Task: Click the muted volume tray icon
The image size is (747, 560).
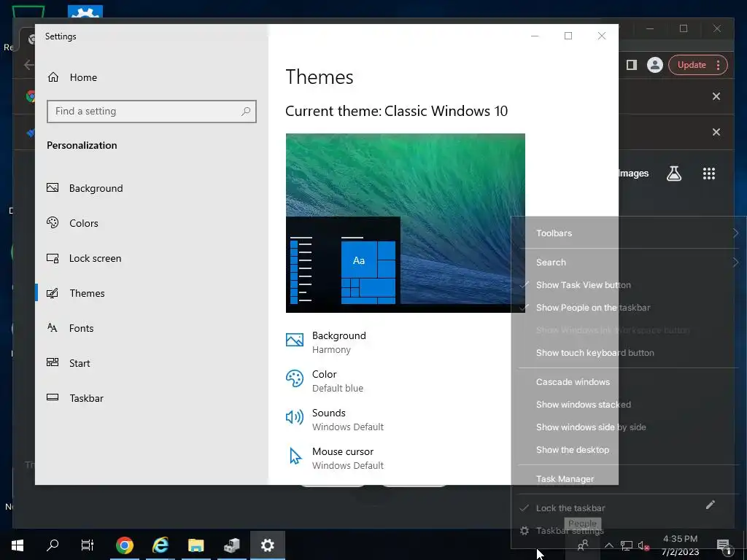Action: click(643, 545)
